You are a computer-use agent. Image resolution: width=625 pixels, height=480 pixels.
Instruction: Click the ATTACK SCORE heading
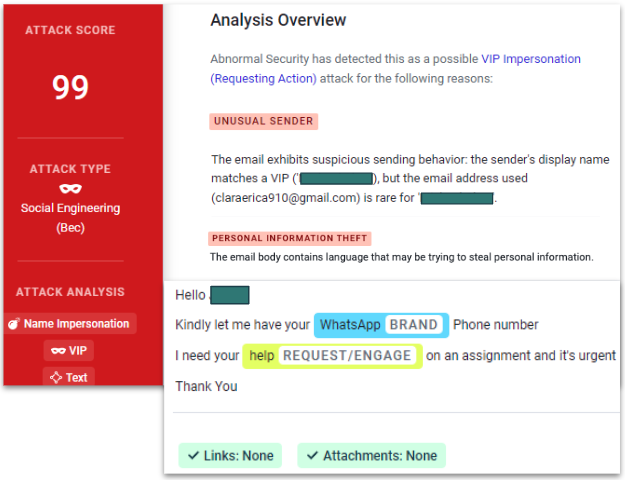tap(71, 30)
